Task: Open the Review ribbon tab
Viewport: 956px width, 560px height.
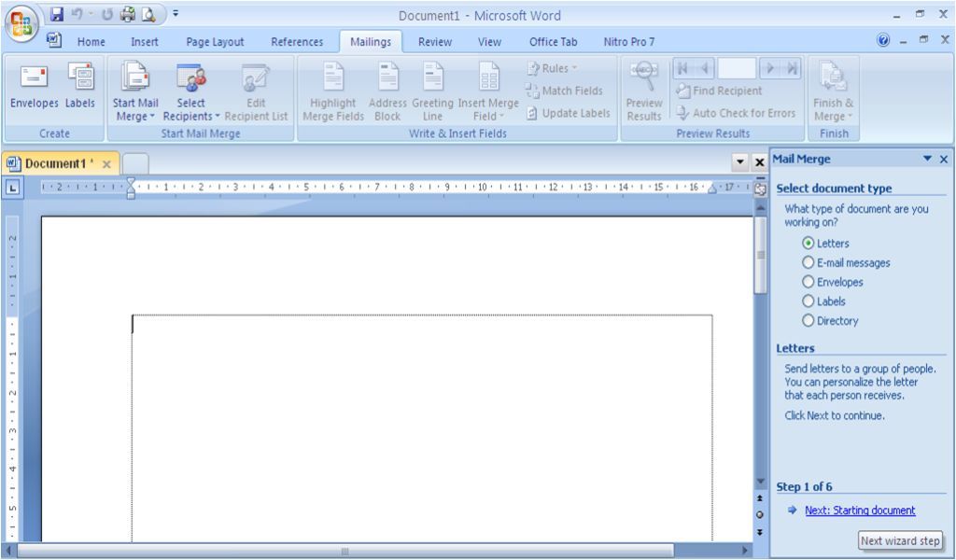Action: click(434, 41)
